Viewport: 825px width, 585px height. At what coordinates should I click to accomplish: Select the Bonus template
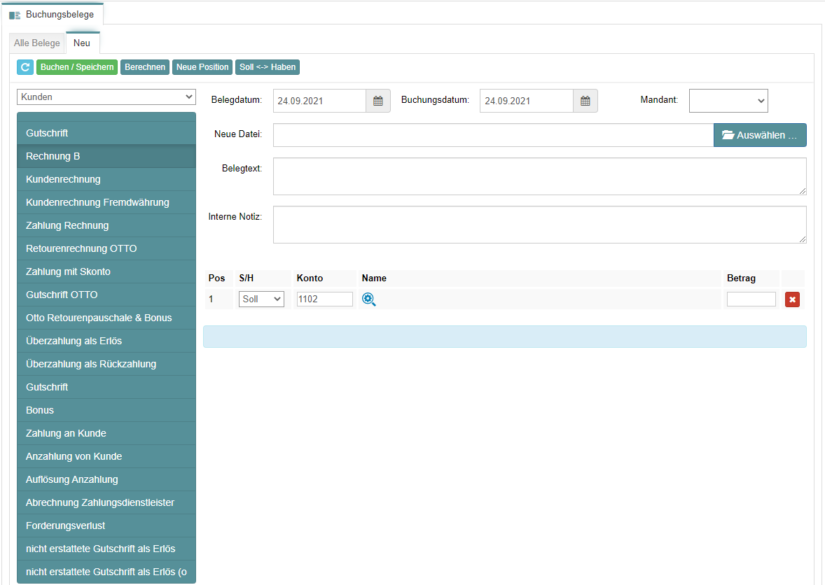coord(106,410)
